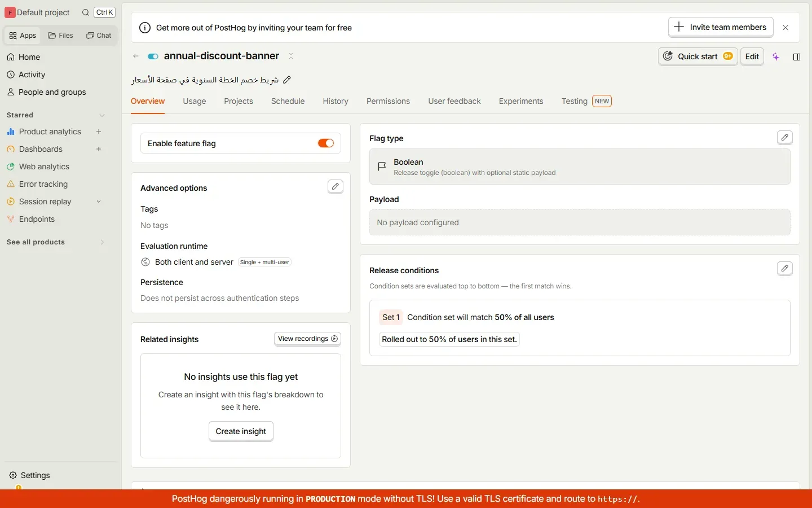Dismiss the invite team banner
The height and width of the screenshot is (508, 812).
pos(785,28)
